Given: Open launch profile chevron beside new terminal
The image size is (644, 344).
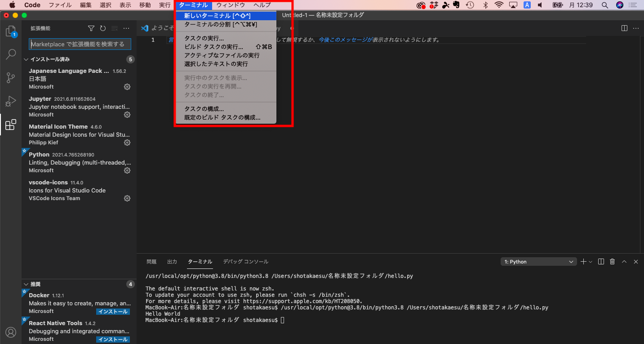Looking at the screenshot, I should click(591, 262).
